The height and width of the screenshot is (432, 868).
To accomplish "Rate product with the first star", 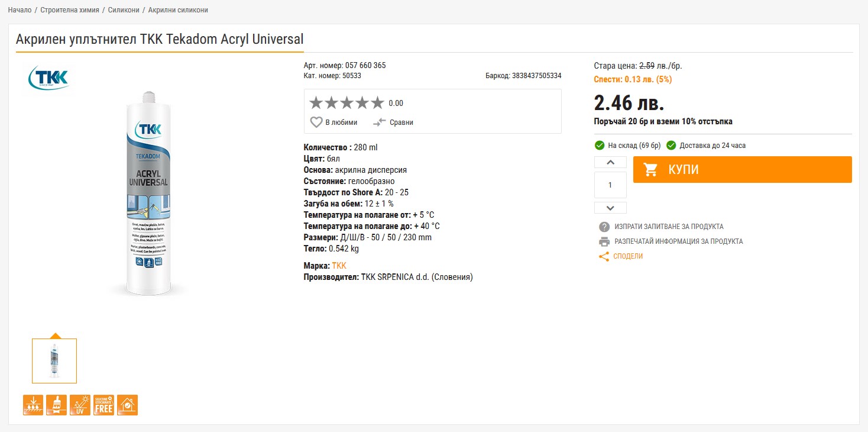I will pos(316,103).
